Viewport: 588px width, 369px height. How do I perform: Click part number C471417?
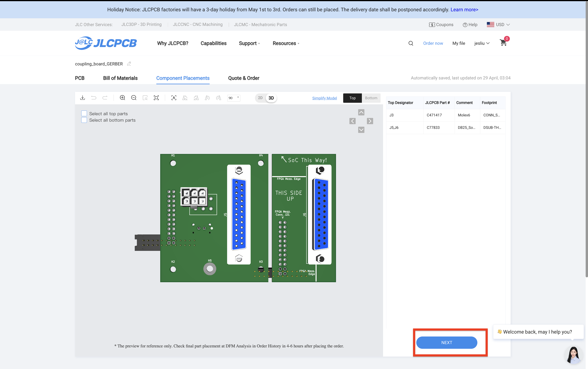pyautogui.click(x=434, y=115)
